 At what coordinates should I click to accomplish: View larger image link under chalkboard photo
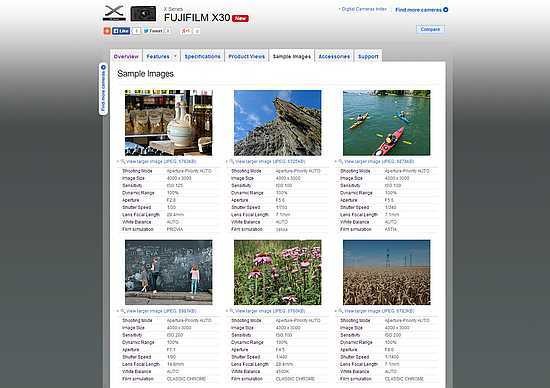click(x=161, y=311)
